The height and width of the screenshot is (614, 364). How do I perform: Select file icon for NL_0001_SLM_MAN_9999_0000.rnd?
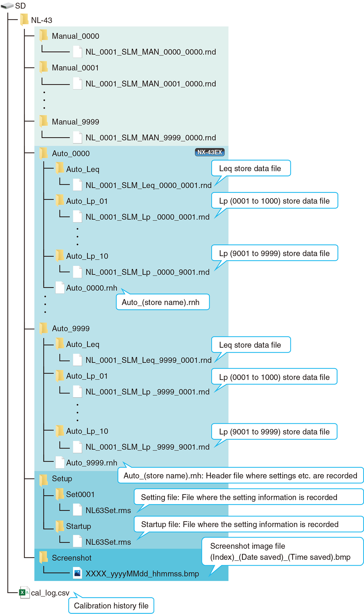coord(77,137)
